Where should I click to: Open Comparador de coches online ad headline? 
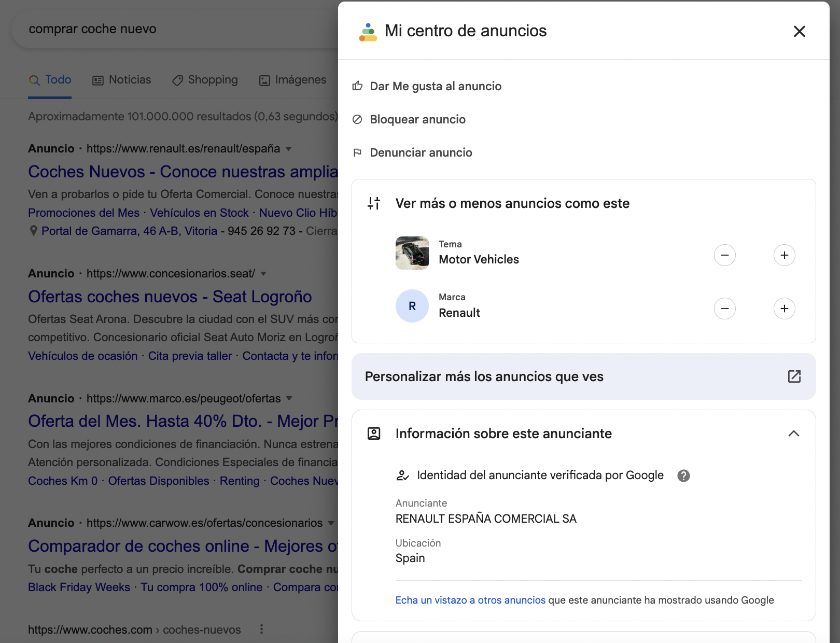(183, 546)
